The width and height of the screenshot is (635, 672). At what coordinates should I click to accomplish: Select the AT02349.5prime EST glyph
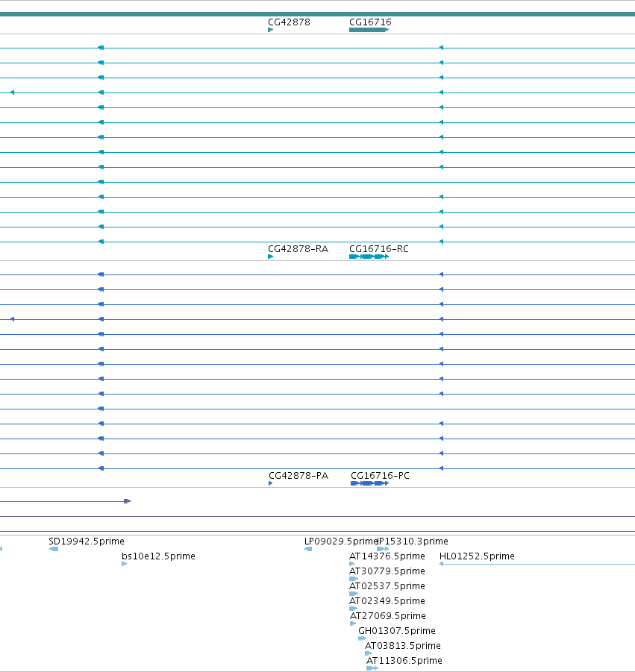[353, 609]
